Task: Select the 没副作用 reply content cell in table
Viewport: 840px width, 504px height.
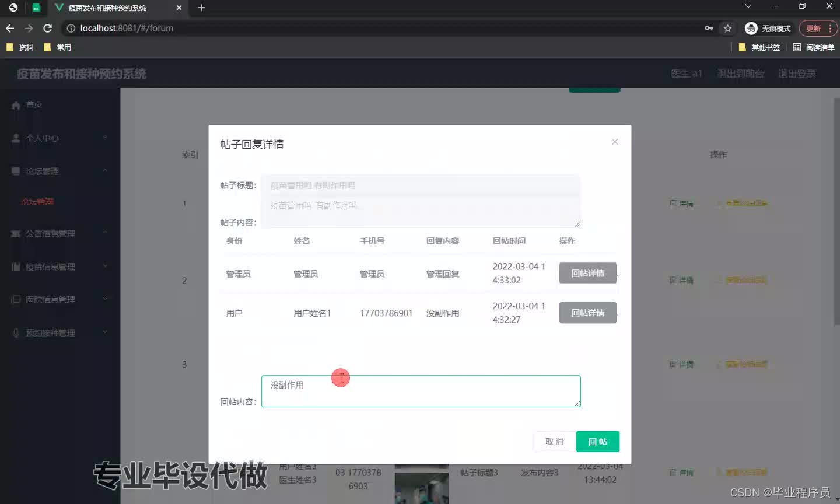Action: (443, 313)
